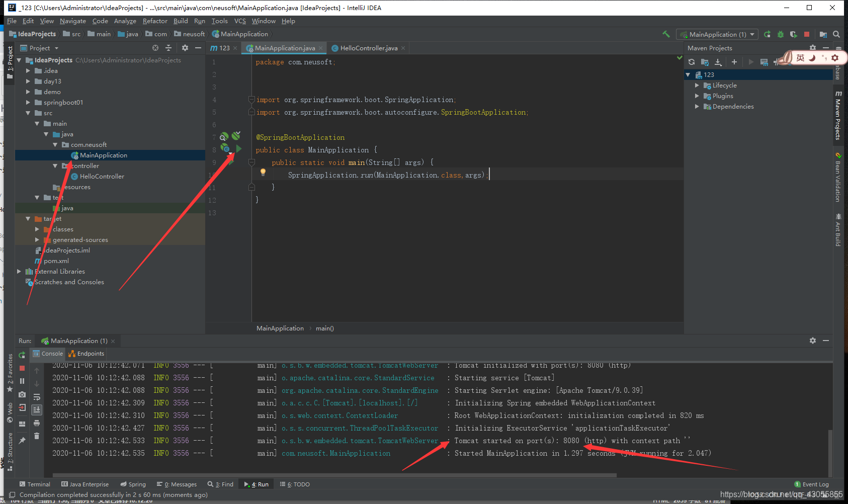Toggle soft-wrap in the console
The image size is (848, 504).
pyautogui.click(x=37, y=397)
